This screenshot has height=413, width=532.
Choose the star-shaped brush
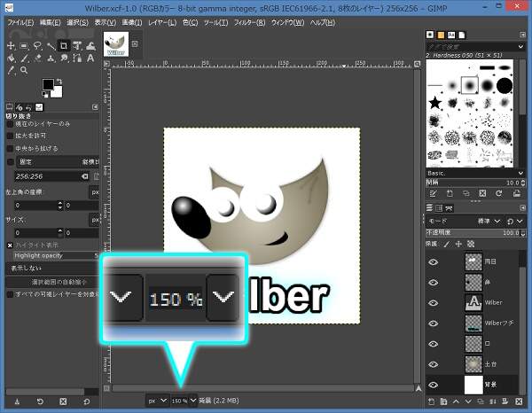(x=436, y=104)
